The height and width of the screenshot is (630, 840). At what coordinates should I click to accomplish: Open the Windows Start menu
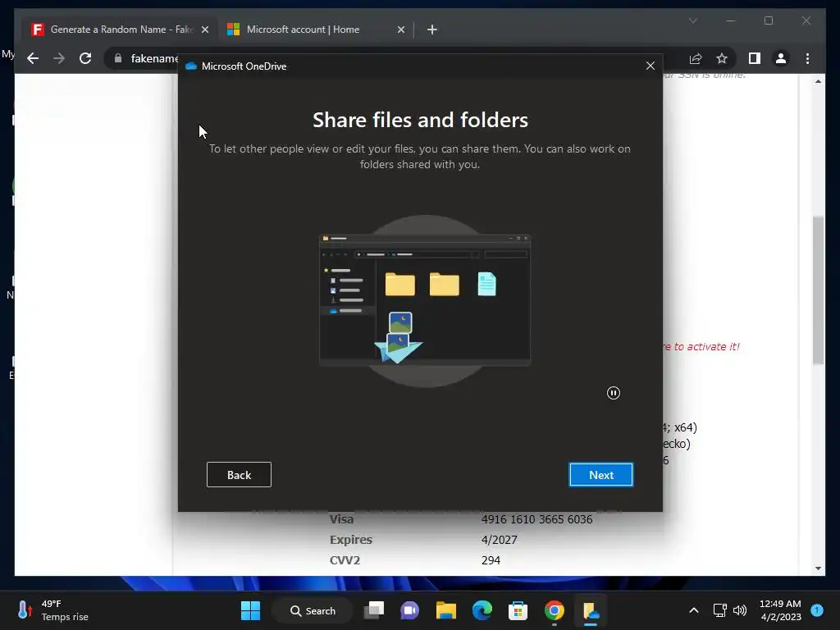coord(250,610)
